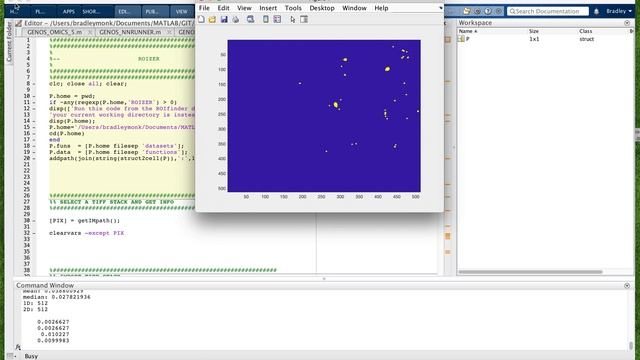Open the Workspace panel actions menu
Screen dimensions: 640x360
(627, 23)
